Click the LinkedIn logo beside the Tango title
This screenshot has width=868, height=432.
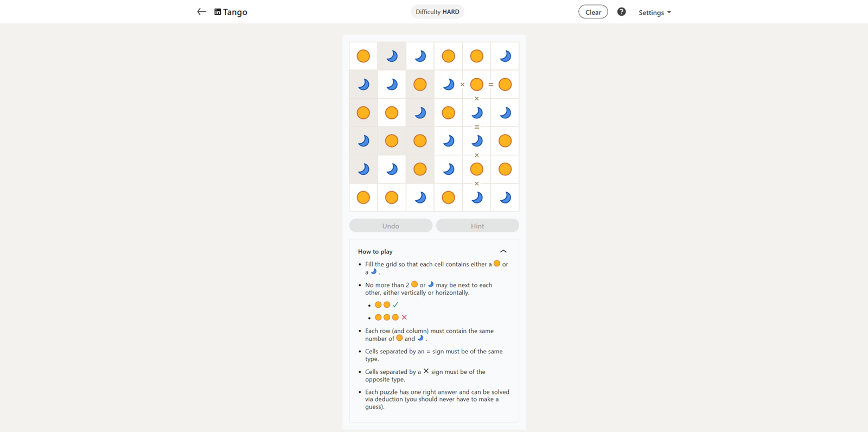218,12
